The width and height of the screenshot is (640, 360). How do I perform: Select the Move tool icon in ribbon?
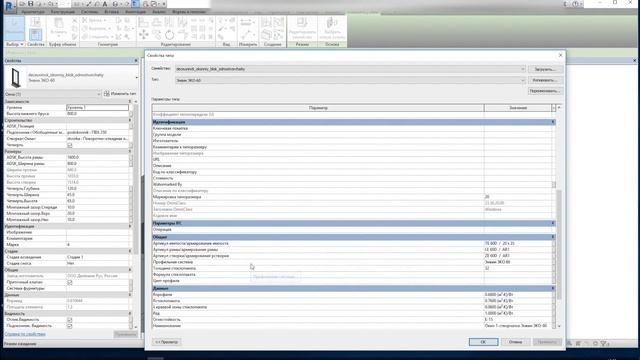(144, 35)
